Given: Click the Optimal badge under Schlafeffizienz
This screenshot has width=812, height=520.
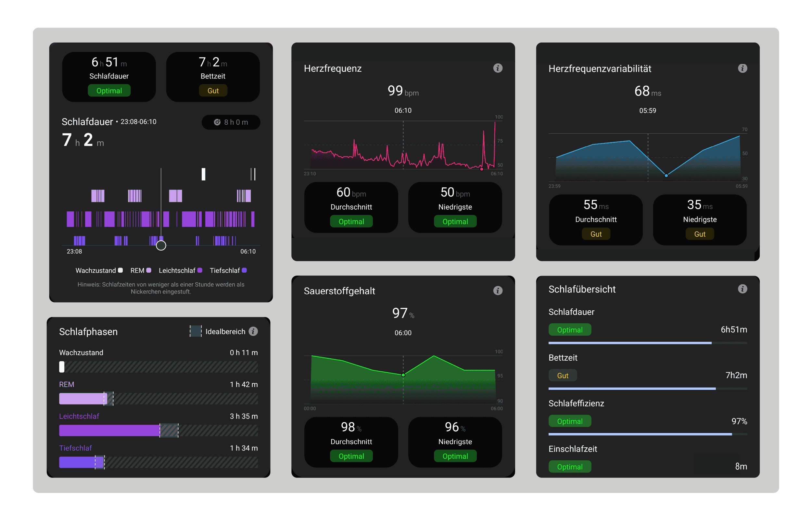Looking at the screenshot, I should [x=569, y=421].
